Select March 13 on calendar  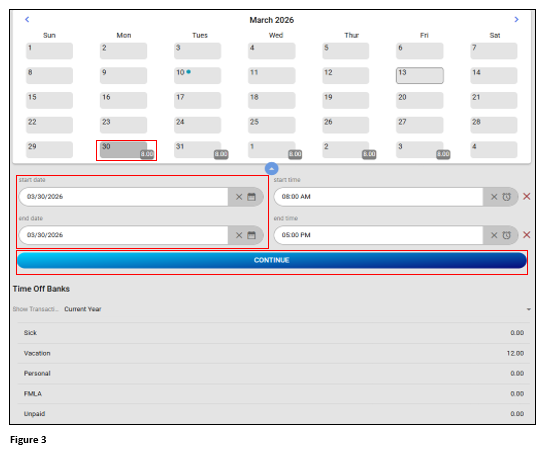coord(420,76)
